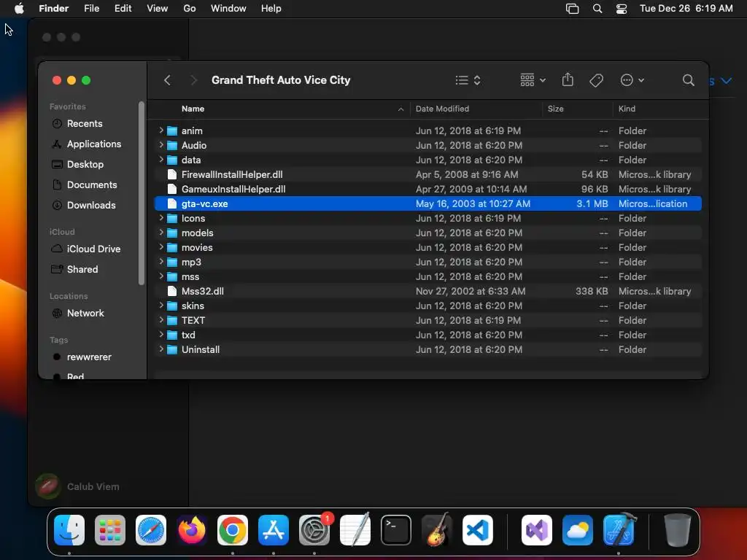Image resolution: width=747 pixels, height=560 pixels.
Task: Open the View menu
Action: click(158, 9)
